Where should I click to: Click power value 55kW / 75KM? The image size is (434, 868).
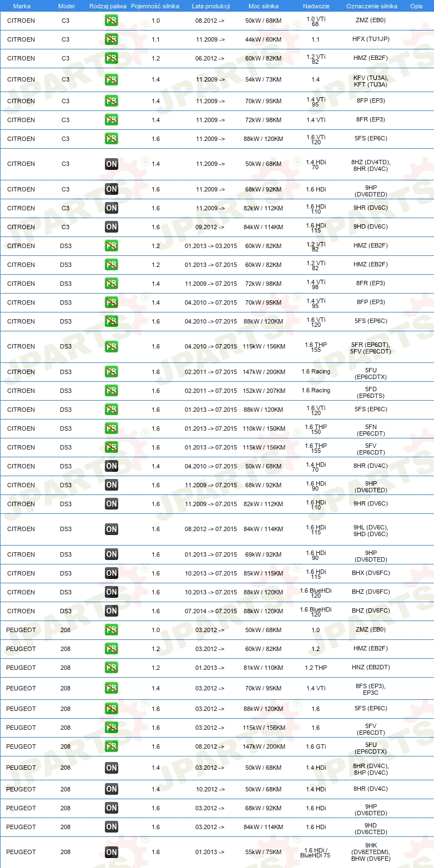tap(264, 852)
